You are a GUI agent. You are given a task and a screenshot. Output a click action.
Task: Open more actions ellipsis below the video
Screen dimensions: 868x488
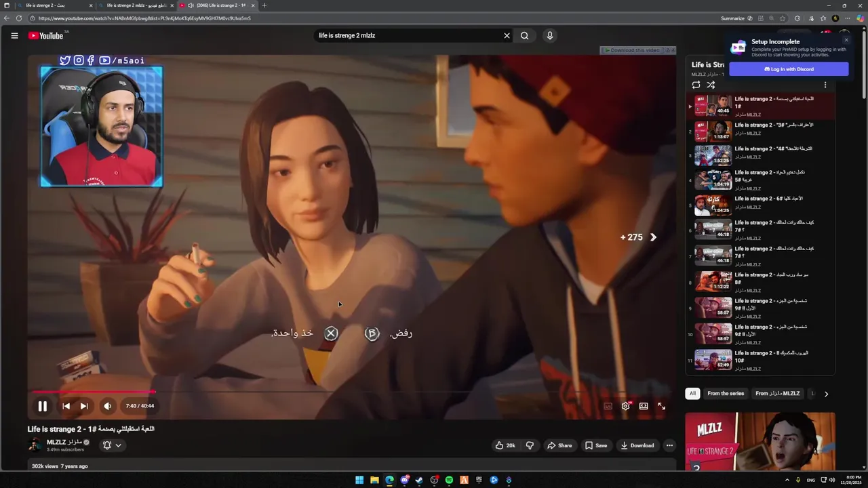coord(669,445)
